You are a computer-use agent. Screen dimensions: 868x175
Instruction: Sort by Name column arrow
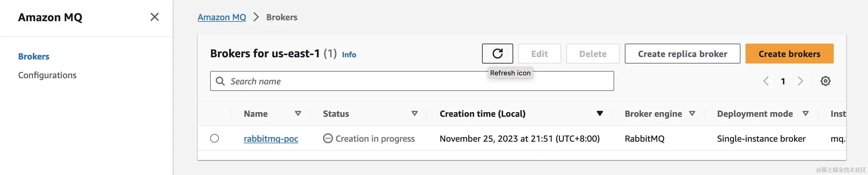click(x=298, y=113)
